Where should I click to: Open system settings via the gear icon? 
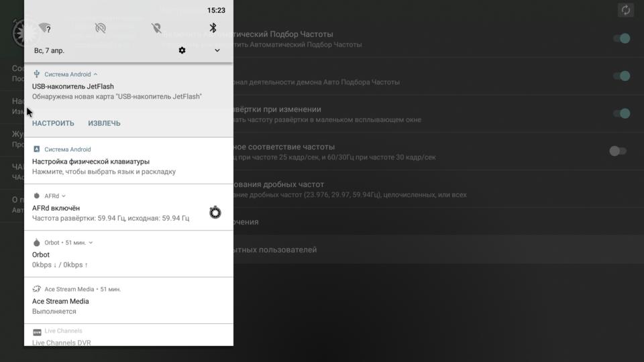click(182, 50)
